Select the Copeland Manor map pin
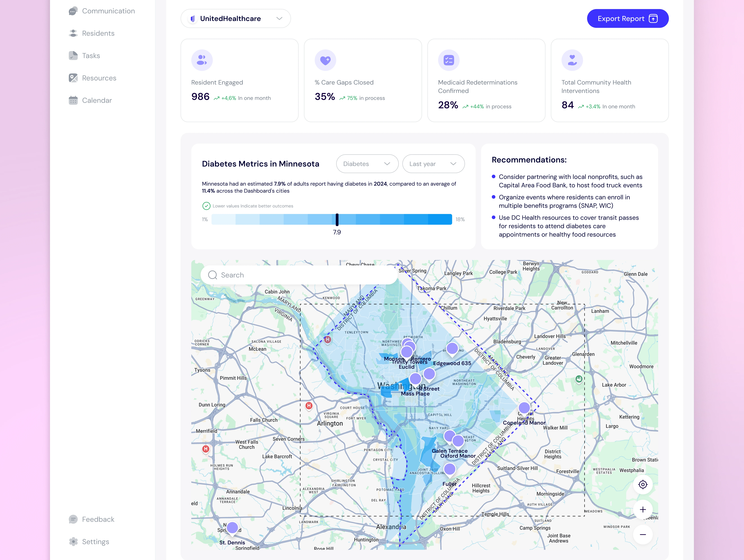This screenshot has width=744, height=560. (x=524, y=408)
